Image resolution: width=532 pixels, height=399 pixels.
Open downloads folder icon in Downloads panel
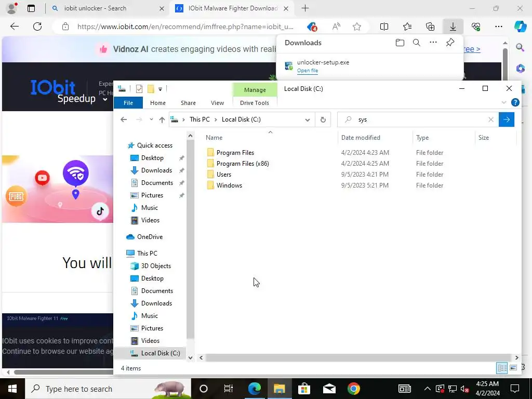point(400,43)
